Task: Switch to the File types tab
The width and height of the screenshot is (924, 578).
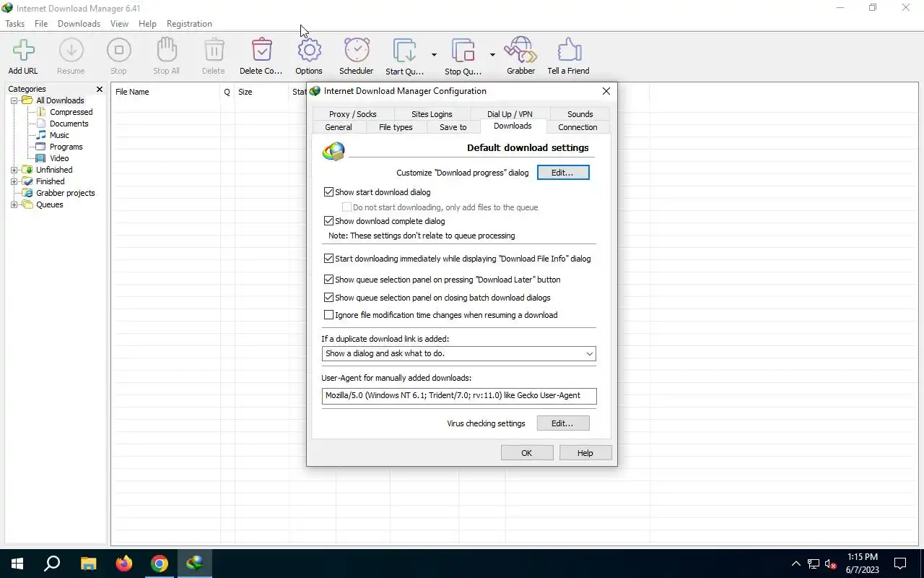Action: click(x=396, y=127)
